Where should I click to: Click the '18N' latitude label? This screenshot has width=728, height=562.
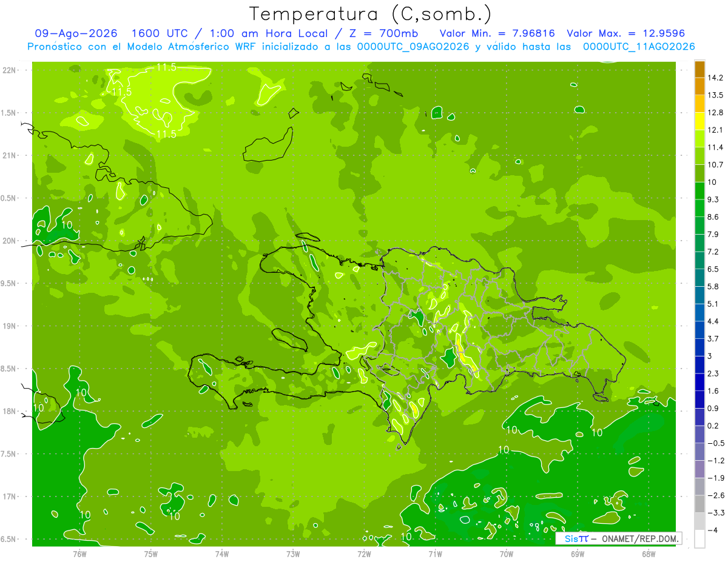(10, 411)
